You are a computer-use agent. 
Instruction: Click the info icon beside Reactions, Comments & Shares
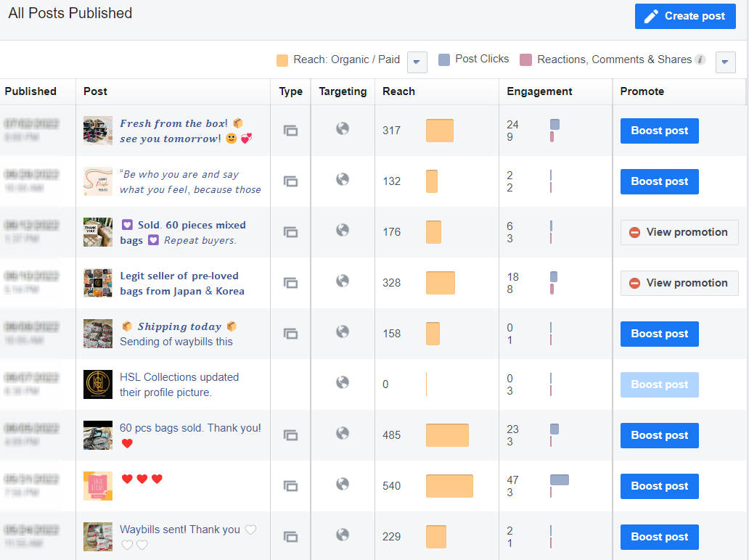click(x=700, y=59)
